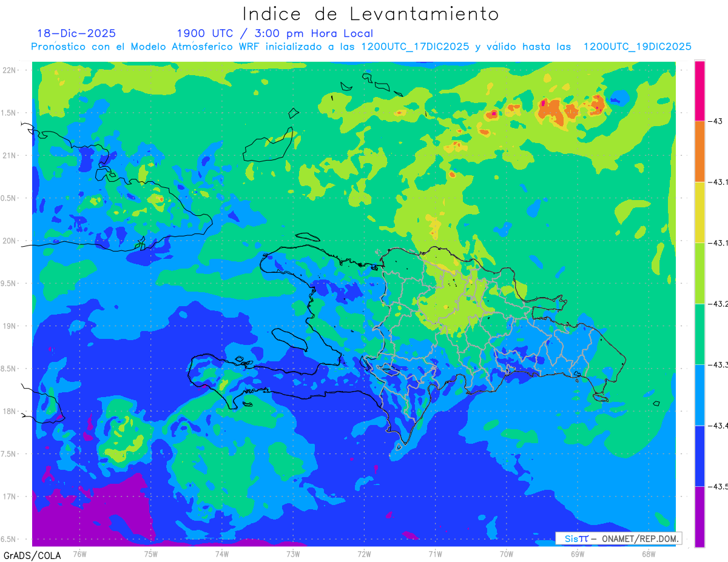Click the '76W' longitude label
The width and height of the screenshot is (728, 562).
pos(79,554)
